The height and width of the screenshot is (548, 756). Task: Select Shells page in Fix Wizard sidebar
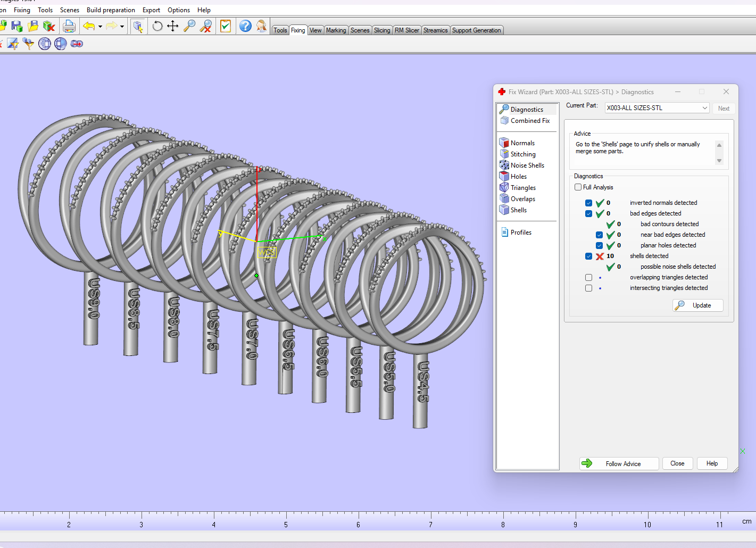(518, 210)
